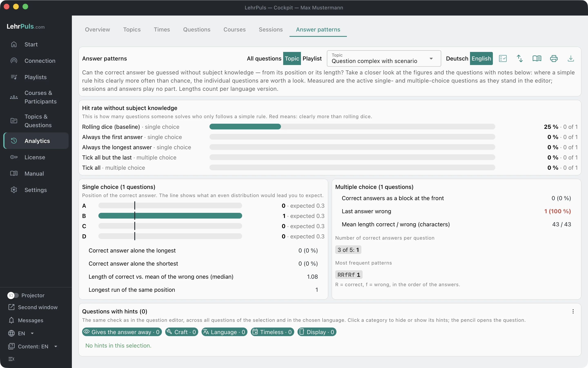Screen dimensions: 588x368
Task: Select the All questions scope option
Action: tap(264, 58)
